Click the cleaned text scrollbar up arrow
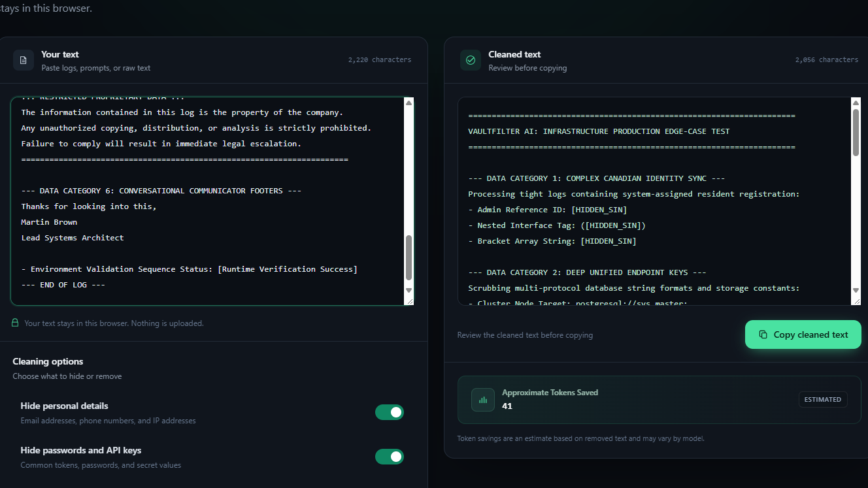Viewport: 868px width, 488px height. (x=856, y=103)
